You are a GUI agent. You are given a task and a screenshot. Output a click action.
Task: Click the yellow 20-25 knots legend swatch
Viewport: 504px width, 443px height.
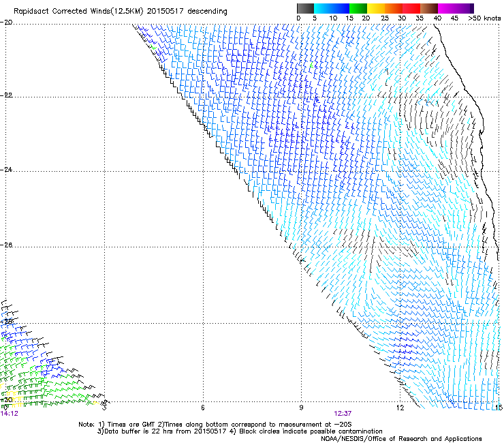(x=376, y=8)
